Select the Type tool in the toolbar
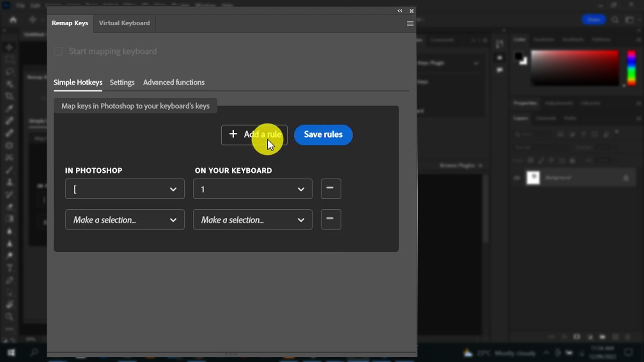This screenshot has height=362, width=644. point(9,267)
